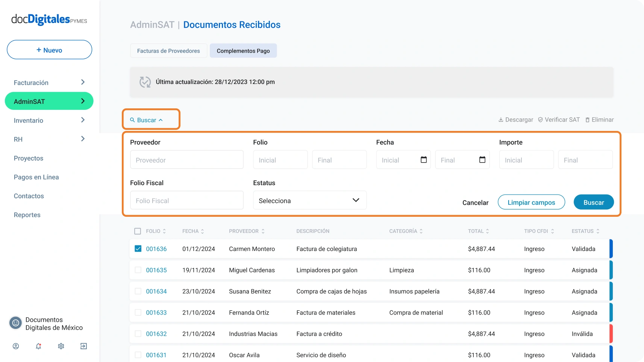Expand the Inventario menu chevron
Viewport: 644px width, 362px height.
(83, 120)
